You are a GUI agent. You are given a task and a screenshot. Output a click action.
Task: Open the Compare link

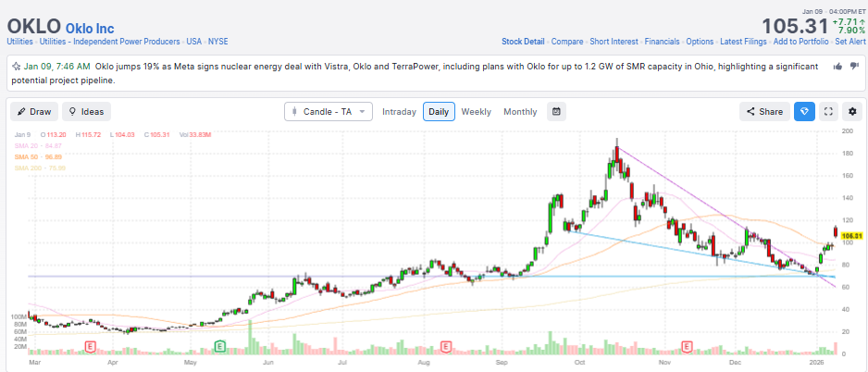click(x=567, y=42)
